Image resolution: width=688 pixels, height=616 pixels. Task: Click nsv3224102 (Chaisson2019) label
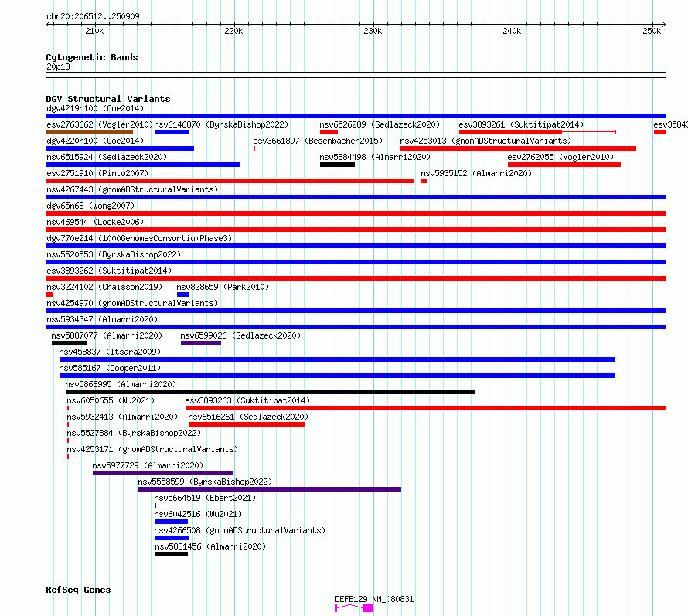click(x=104, y=287)
